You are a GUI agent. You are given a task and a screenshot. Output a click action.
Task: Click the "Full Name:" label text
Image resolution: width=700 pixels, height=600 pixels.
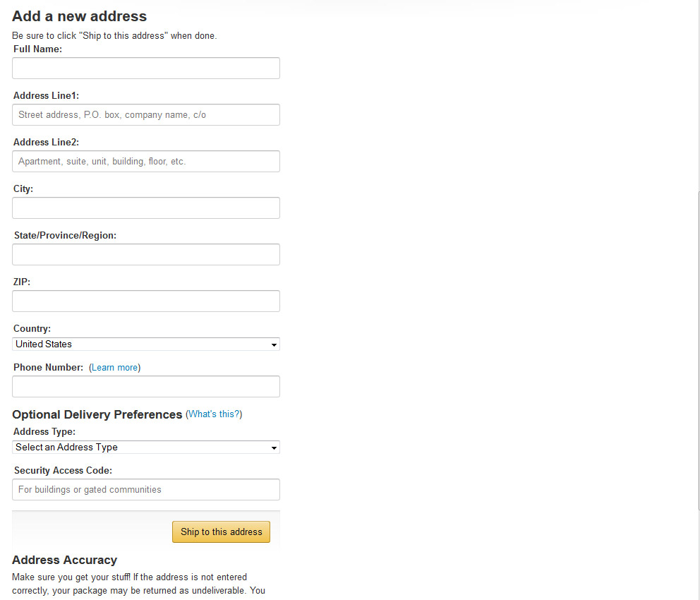[x=37, y=49]
